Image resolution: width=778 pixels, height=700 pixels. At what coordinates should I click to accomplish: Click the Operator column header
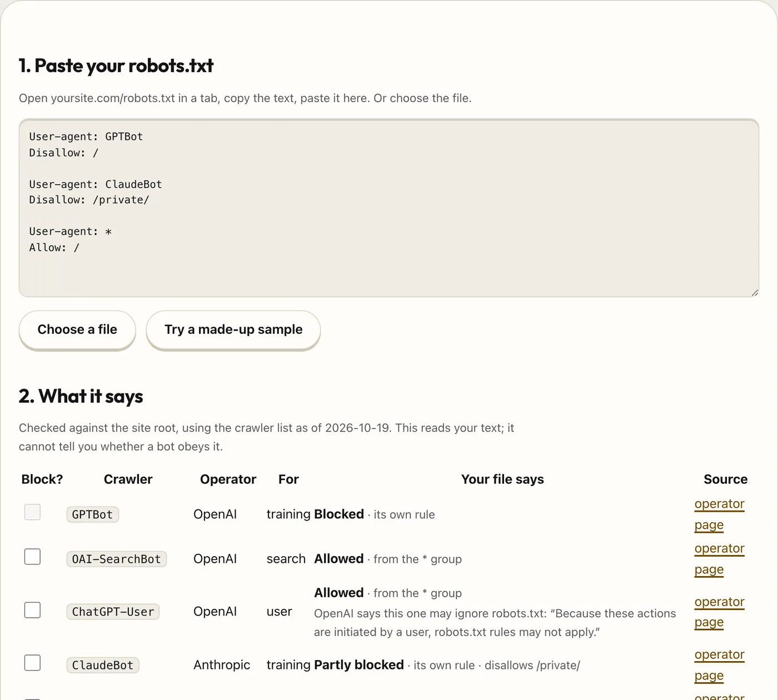228,479
